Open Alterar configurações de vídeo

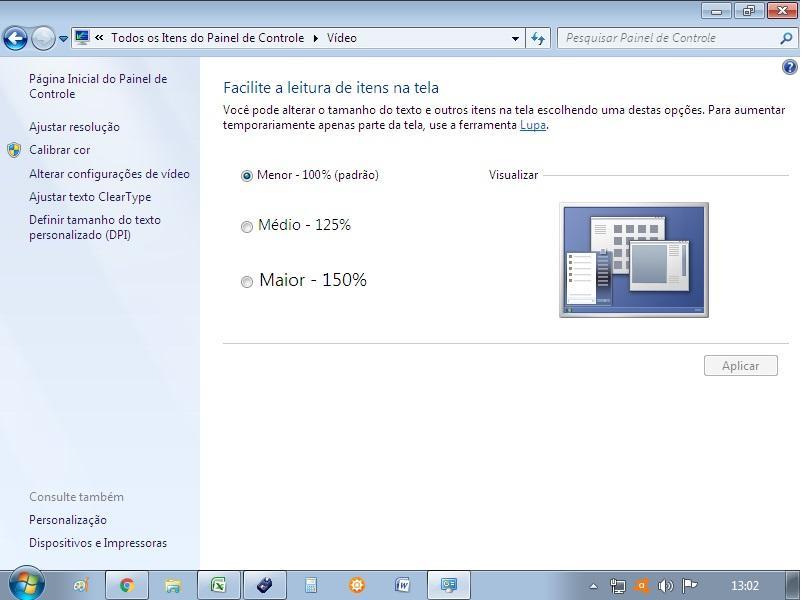109,174
